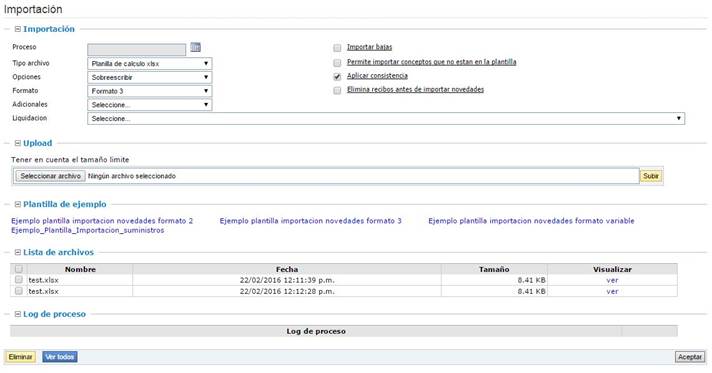Screen dimensions: 712x373
Task: Open the Liquidacion dropdown
Action: tap(386, 118)
